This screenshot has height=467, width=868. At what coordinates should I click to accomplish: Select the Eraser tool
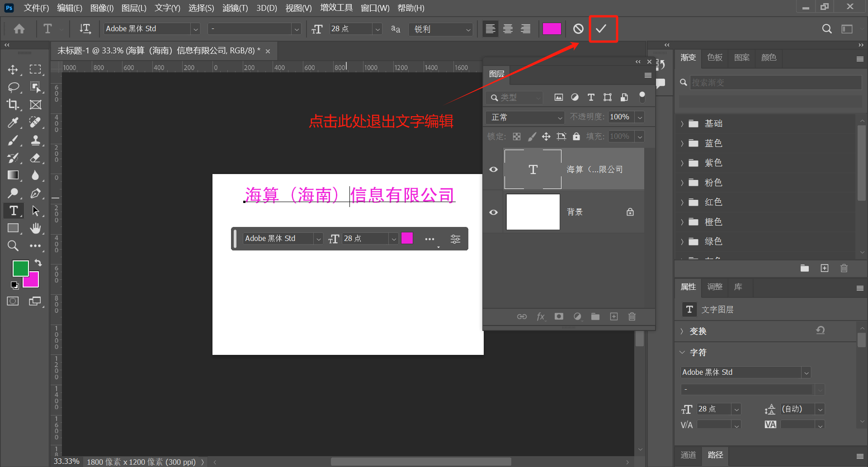(35, 158)
